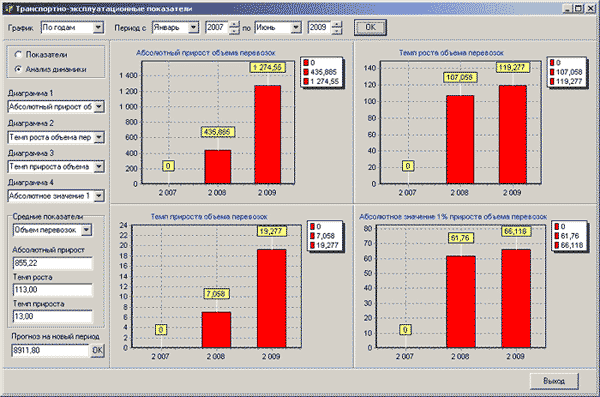600x397 pixels.
Task: Open the Средние показатели 'Объем перевозок' dropdown
Action: tap(86, 230)
